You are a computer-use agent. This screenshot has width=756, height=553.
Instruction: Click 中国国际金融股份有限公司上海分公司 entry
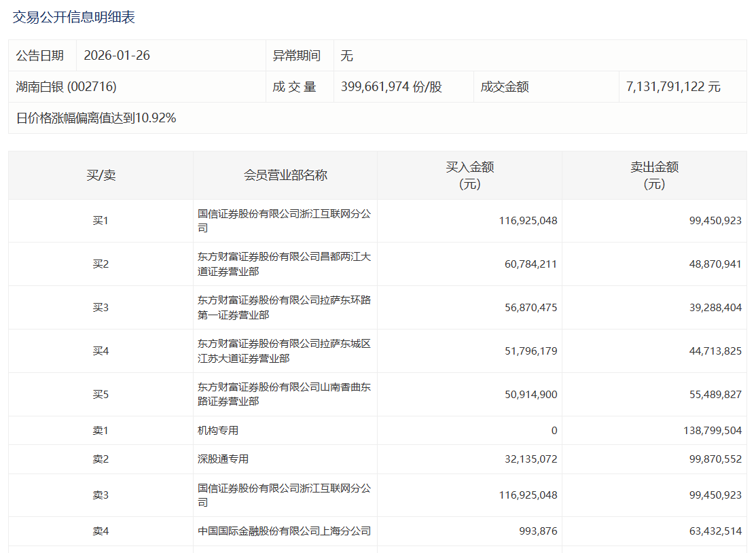pyautogui.click(x=285, y=532)
